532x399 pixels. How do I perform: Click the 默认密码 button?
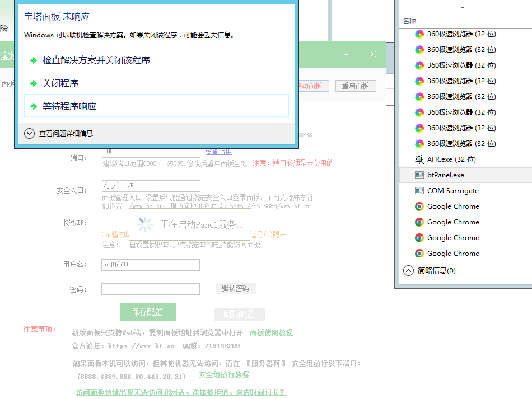tap(236, 289)
